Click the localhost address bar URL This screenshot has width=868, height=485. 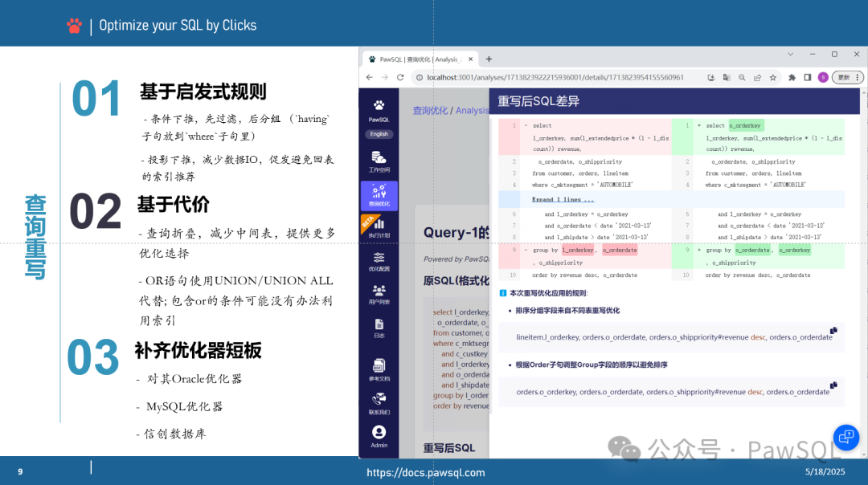(555, 77)
